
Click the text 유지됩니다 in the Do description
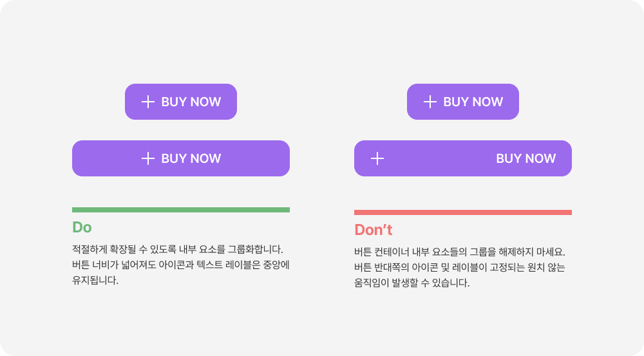(x=95, y=281)
